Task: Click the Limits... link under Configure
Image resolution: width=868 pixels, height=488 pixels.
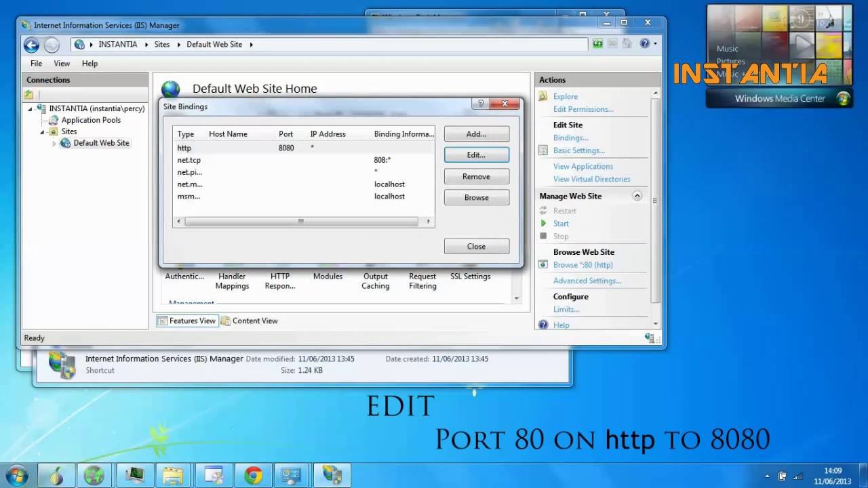Action: (566, 310)
